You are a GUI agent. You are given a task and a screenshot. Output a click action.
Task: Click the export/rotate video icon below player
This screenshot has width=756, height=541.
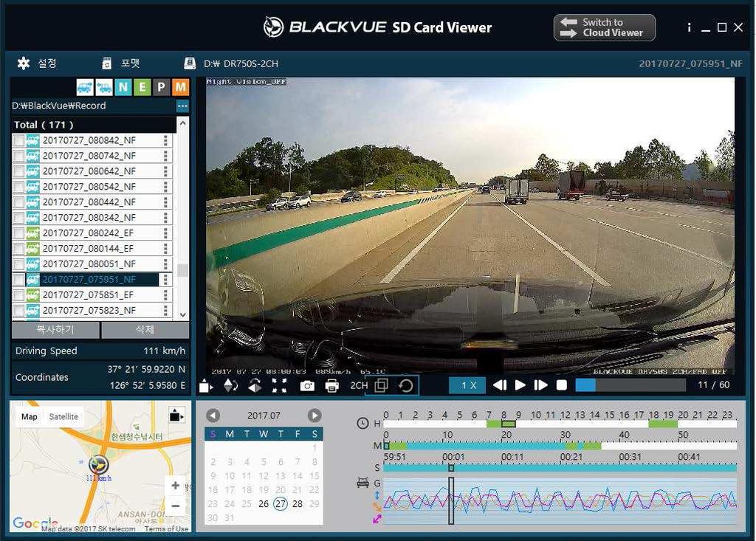click(x=206, y=386)
